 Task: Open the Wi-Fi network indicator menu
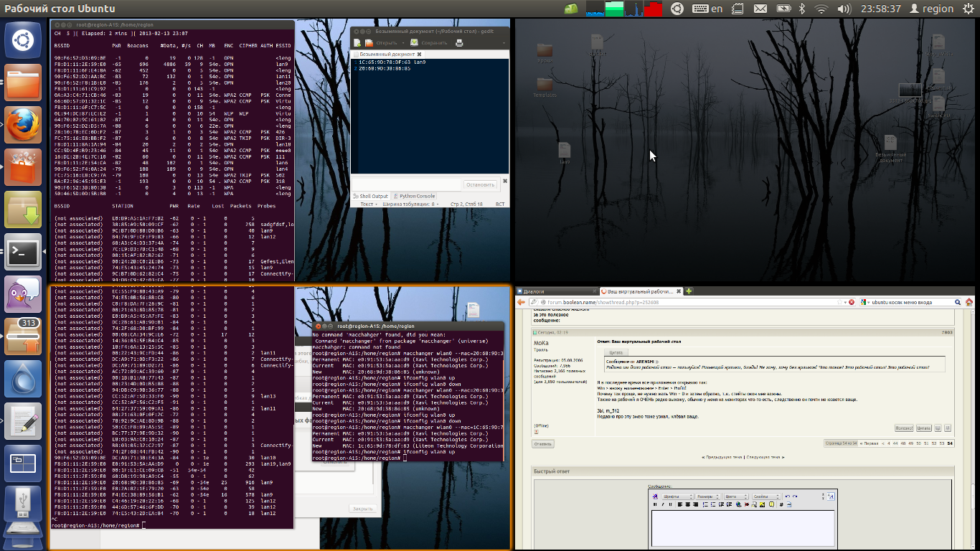[821, 9]
